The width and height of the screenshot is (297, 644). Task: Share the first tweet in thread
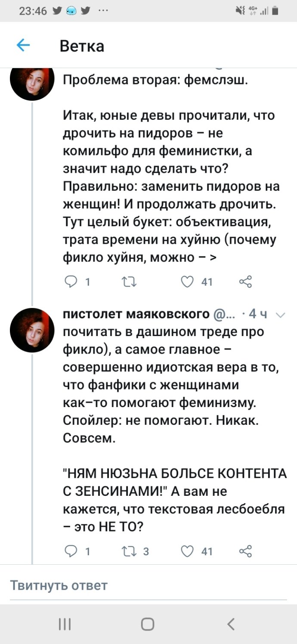245,282
